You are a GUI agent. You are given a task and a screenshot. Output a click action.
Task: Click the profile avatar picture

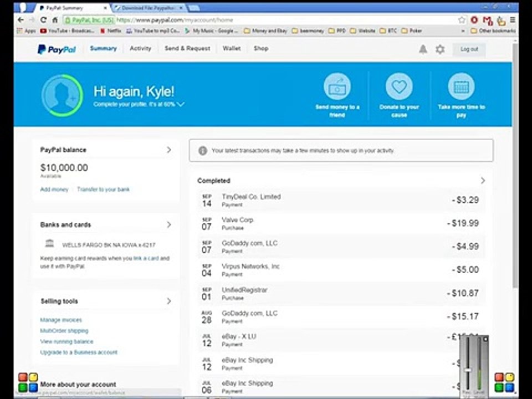pos(62,95)
